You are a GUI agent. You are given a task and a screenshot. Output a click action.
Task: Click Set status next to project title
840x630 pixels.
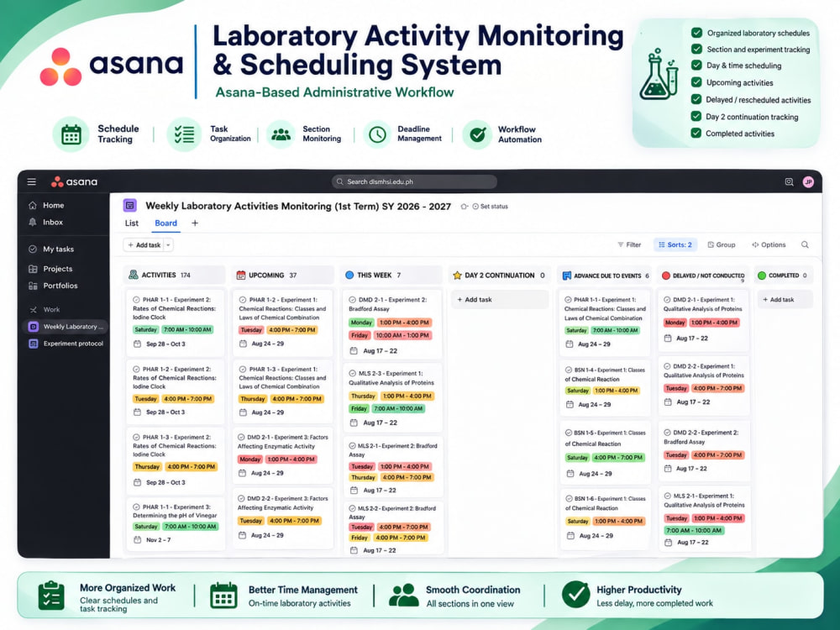(x=491, y=207)
